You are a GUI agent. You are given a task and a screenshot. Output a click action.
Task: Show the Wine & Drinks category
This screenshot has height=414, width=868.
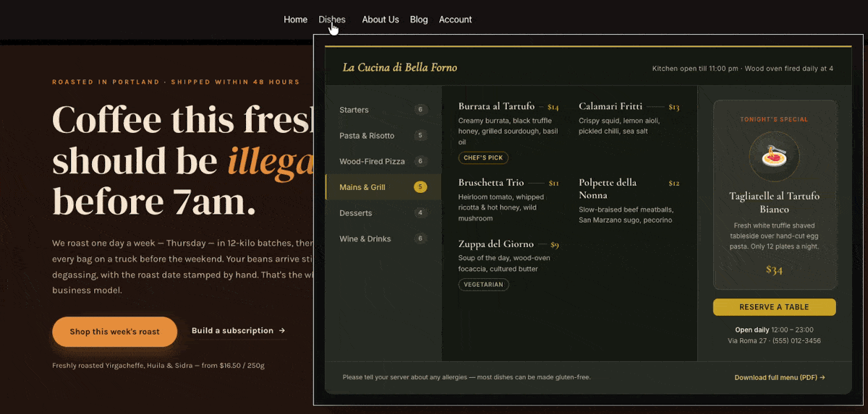[383, 238]
